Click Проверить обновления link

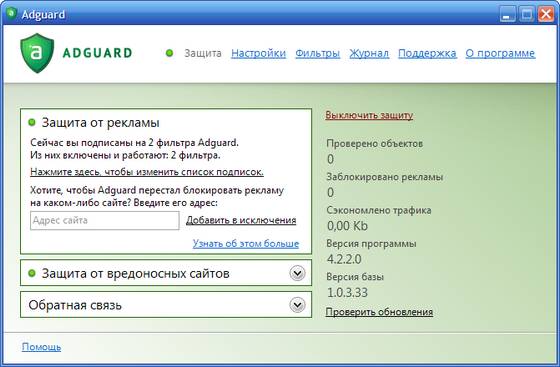tap(379, 312)
